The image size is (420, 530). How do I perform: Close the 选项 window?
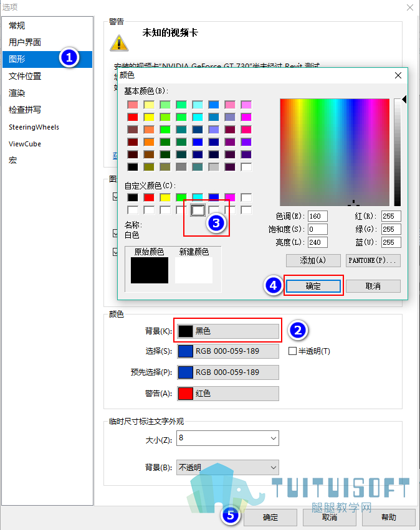(410, 7)
